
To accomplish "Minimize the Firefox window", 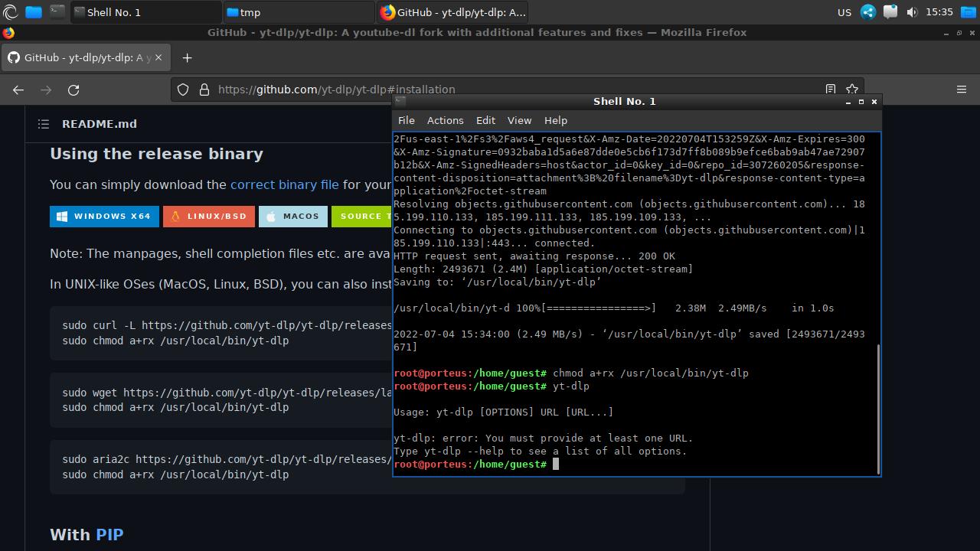I will point(946,33).
